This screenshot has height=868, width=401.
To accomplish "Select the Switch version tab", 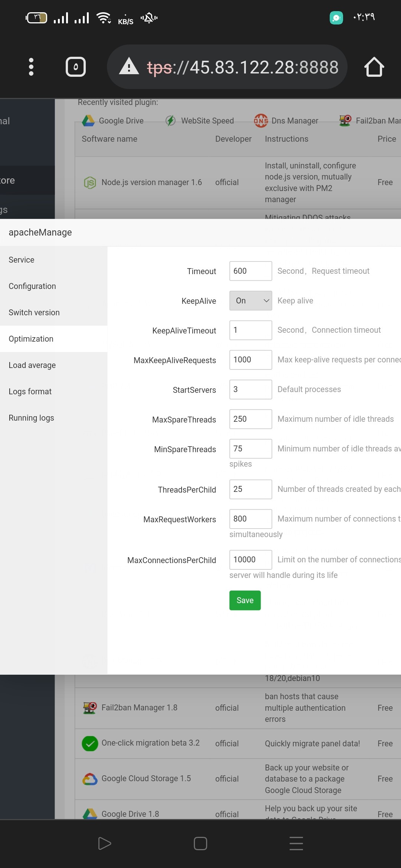I will coord(34,313).
